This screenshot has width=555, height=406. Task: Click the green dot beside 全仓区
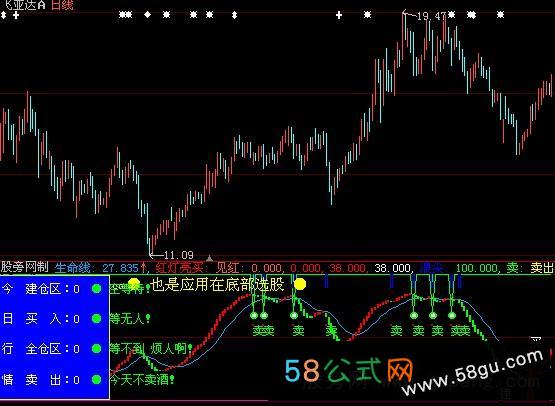coord(96,349)
